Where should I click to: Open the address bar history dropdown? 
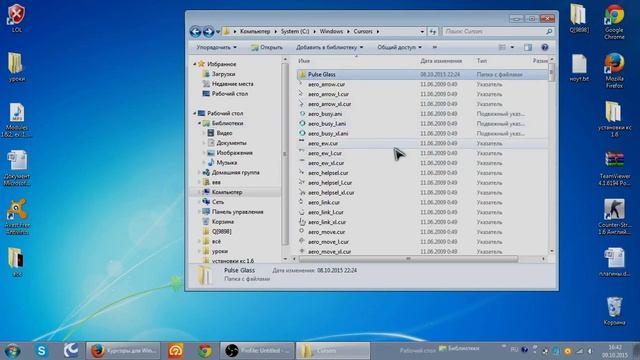[x=422, y=31]
